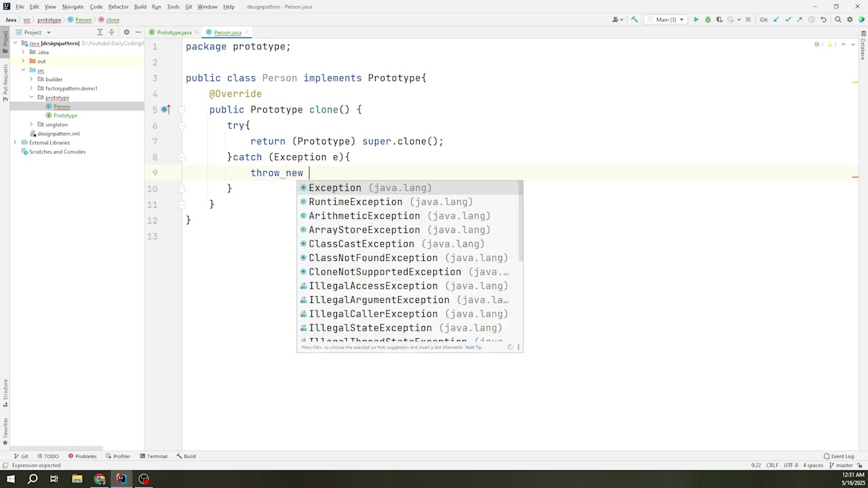Click the clone breadcrumb
The height and width of the screenshot is (488, 868).
(x=112, y=20)
